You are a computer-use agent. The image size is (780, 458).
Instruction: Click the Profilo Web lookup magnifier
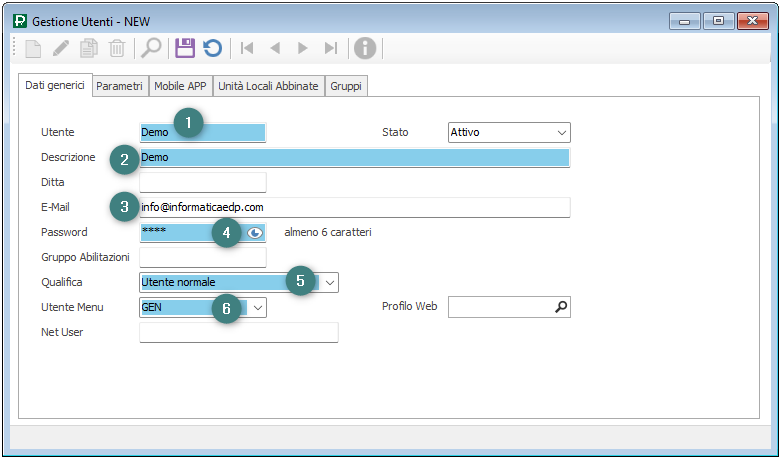coord(561,307)
